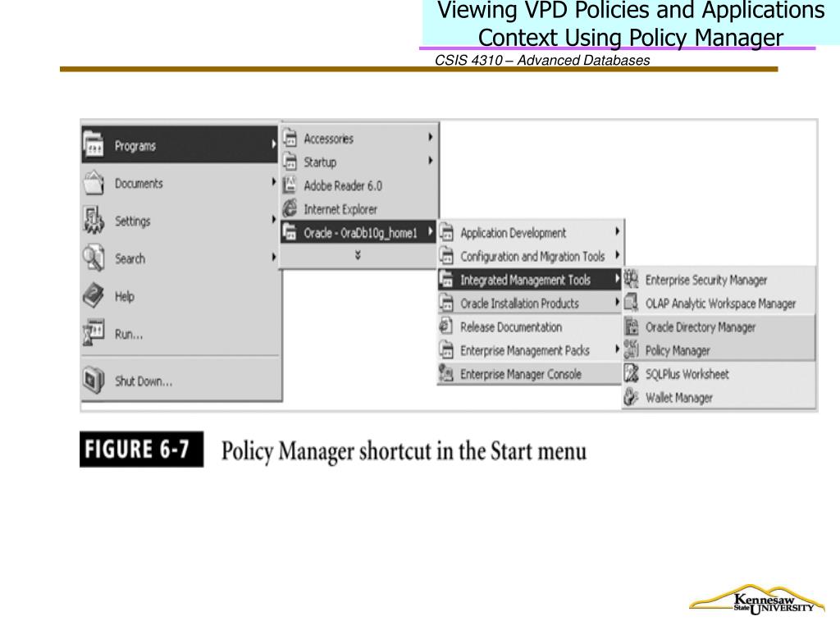
Task: Click the Oracle OraDb10g_home1 folder icon
Action: tap(290, 232)
